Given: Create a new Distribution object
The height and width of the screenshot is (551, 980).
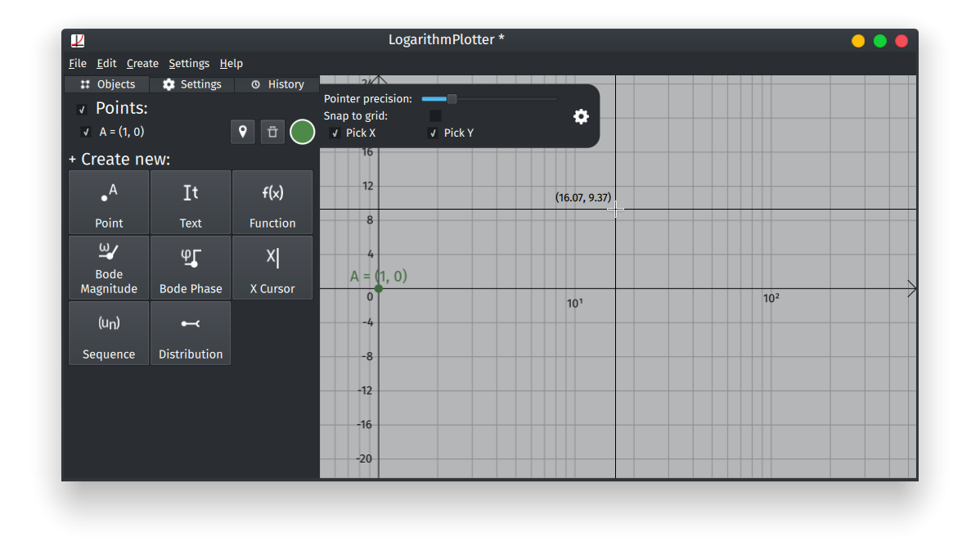Looking at the screenshot, I should pos(190,333).
